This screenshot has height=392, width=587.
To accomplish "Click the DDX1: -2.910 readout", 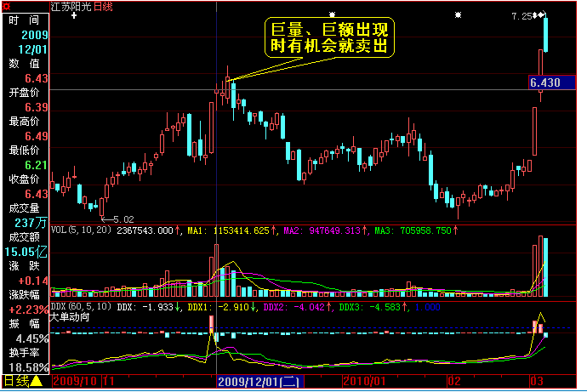I will click(219, 308).
